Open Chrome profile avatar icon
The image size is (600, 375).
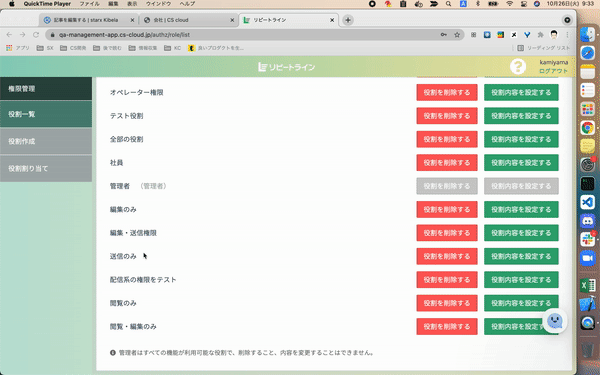point(554,35)
